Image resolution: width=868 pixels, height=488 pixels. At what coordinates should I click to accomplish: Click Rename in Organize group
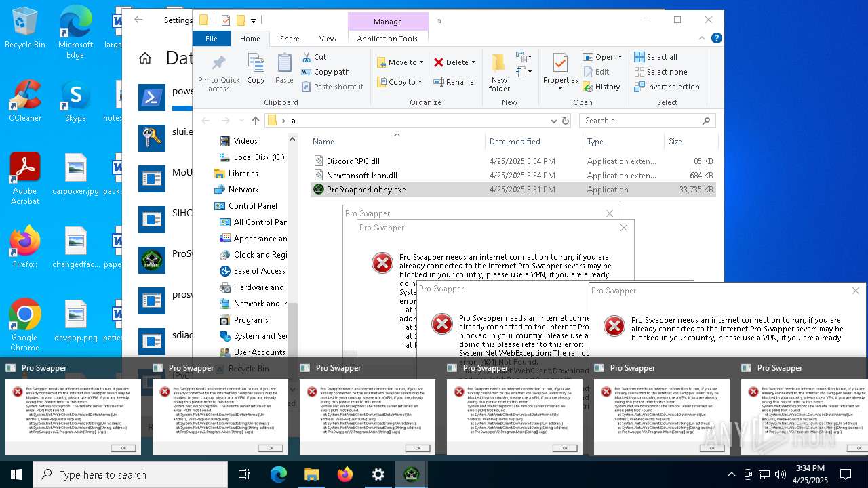(454, 82)
